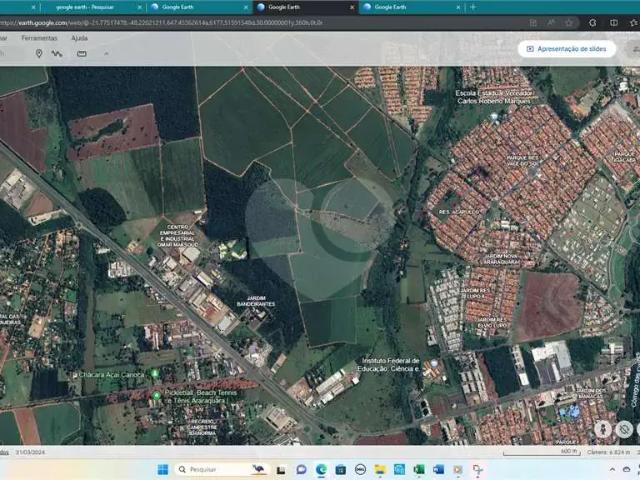Image resolution: width=640 pixels, height=480 pixels.
Task: Open a new browser tab
Action: pyautogui.click(x=473, y=7)
